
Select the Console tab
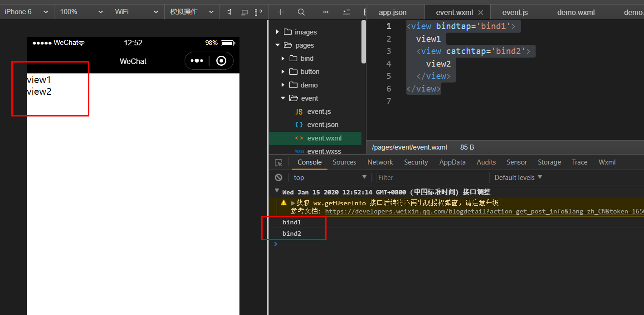point(310,162)
